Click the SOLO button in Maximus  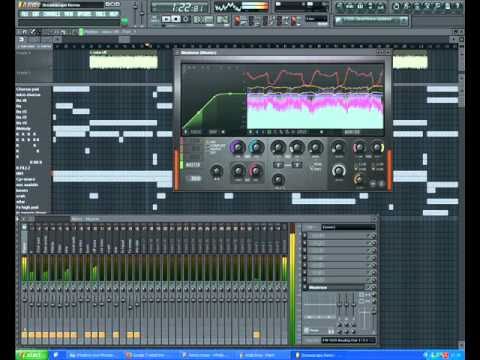196,179
